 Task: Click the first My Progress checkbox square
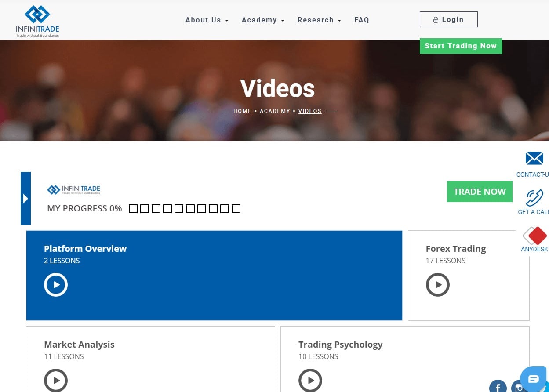tap(133, 208)
